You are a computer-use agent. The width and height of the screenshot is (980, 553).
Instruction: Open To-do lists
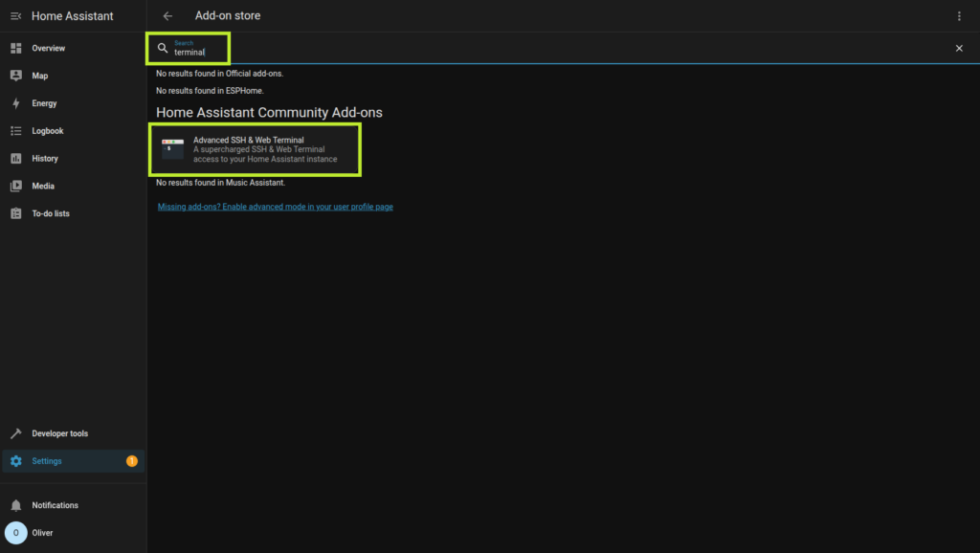73,213
